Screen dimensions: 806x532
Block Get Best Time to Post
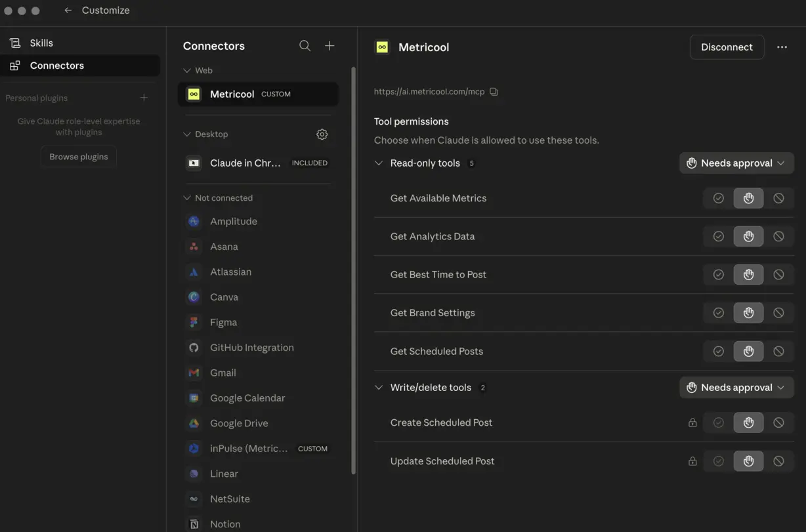[x=778, y=274]
